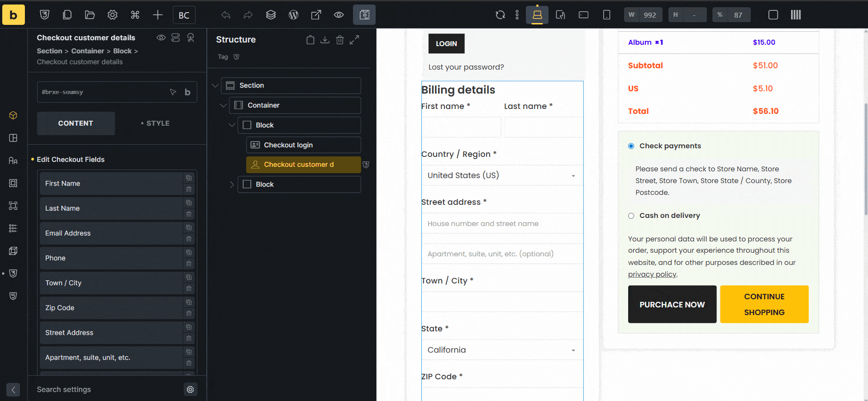Open the command palette icon
The width and height of the screenshot is (868, 401).
[x=135, y=15]
